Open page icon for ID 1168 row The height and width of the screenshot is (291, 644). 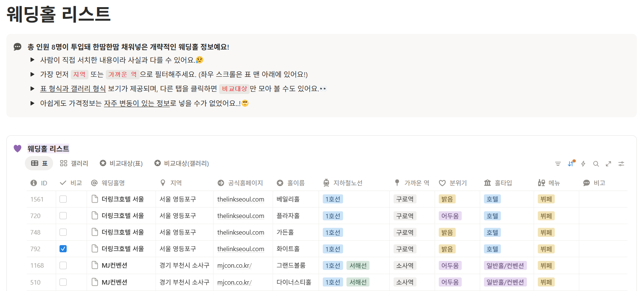[95, 265]
